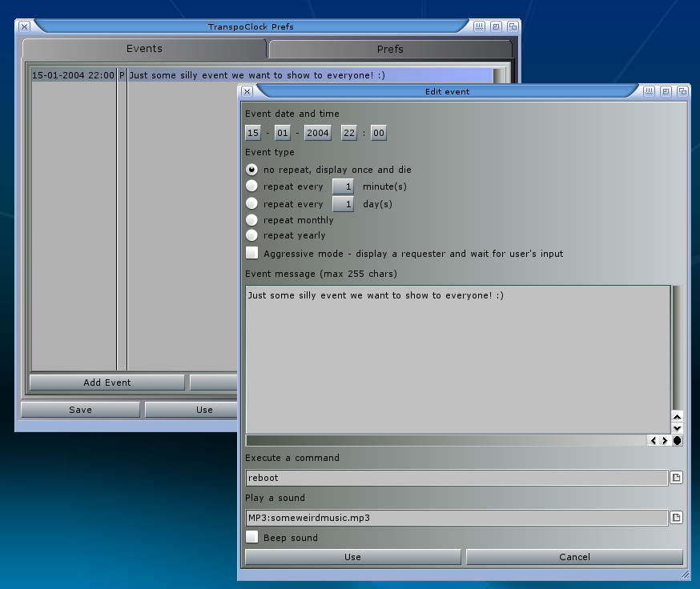Click the horizontal scroll left arrow

pyautogui.click(x=654, y=440)
